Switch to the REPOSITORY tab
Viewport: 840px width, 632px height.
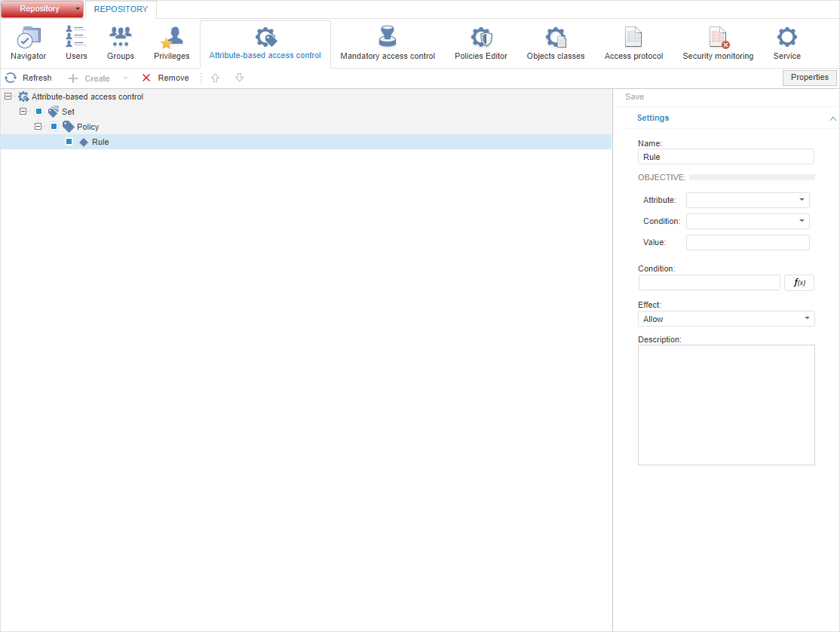pos(121,10)
